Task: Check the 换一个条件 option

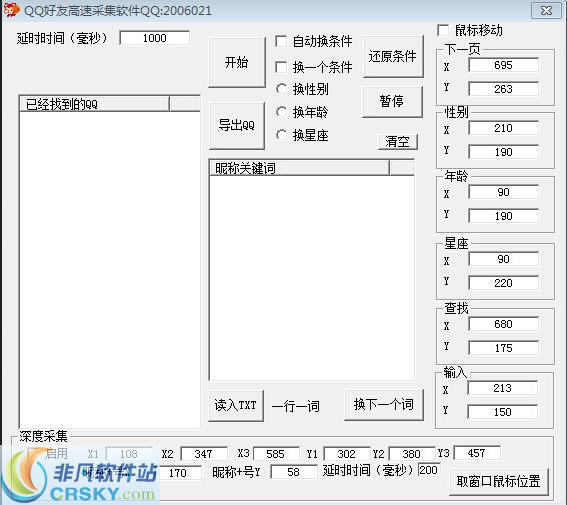Action: pos(281,67)
